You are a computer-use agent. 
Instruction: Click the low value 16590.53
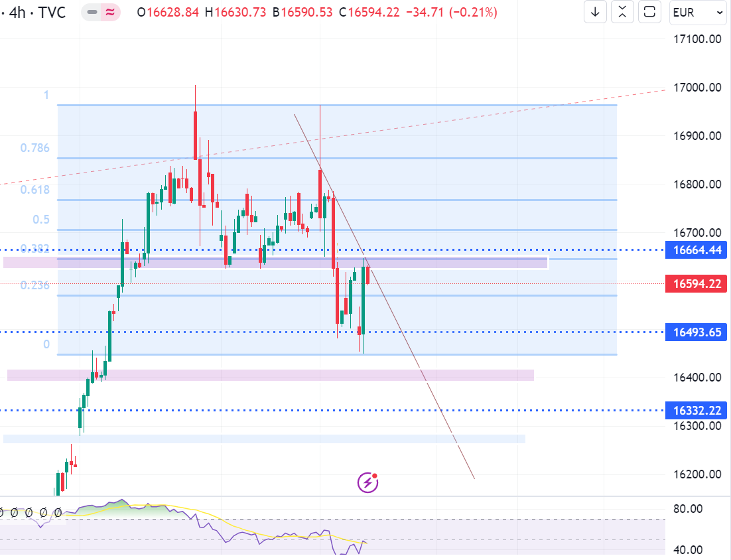306,13
